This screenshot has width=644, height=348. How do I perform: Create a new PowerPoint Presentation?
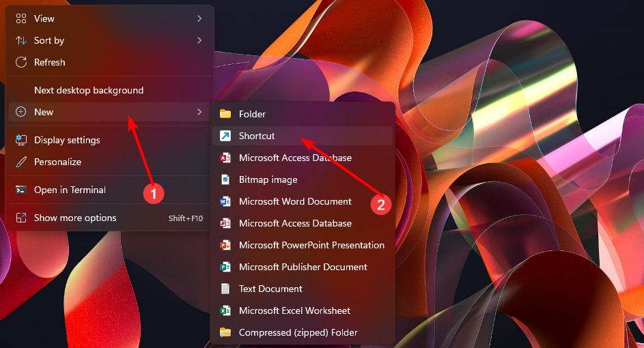click(x=303, y=245)
